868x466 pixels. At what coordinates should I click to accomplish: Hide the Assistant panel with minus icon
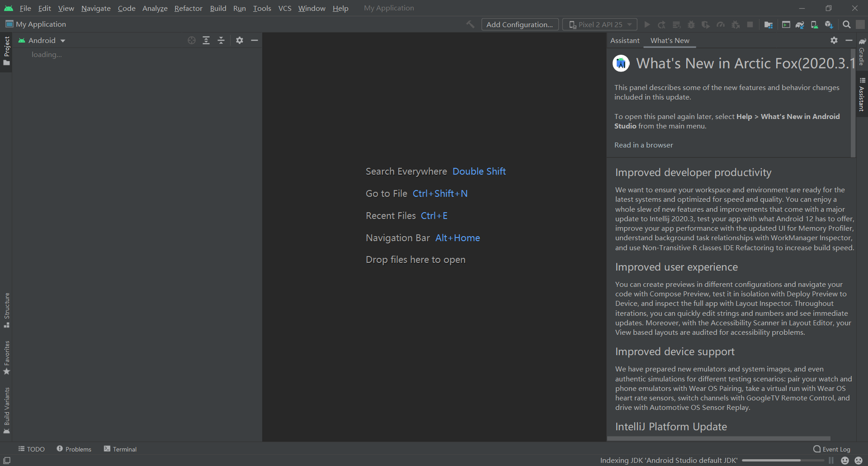[x=849, y=40]
